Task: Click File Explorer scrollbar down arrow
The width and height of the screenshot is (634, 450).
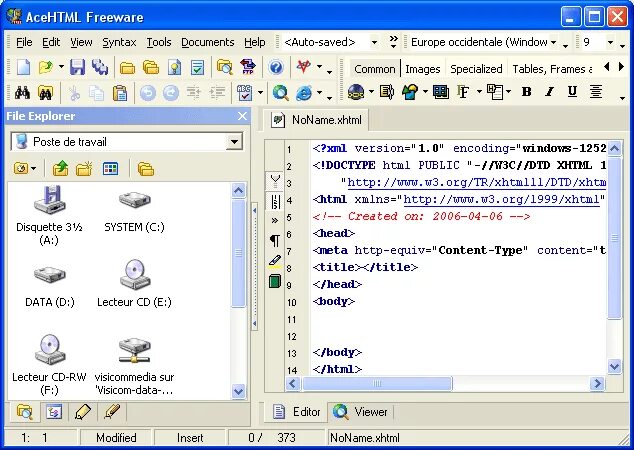Action: [239, 391]
